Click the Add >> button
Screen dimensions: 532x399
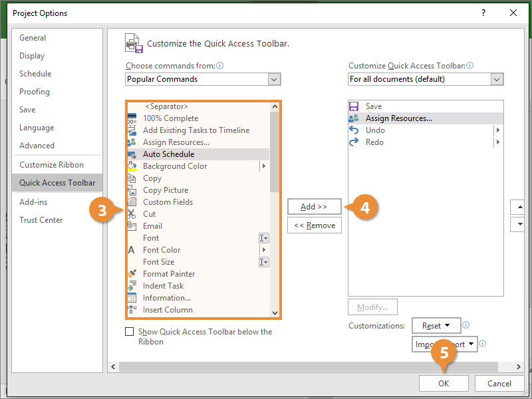tap(314, 207)
